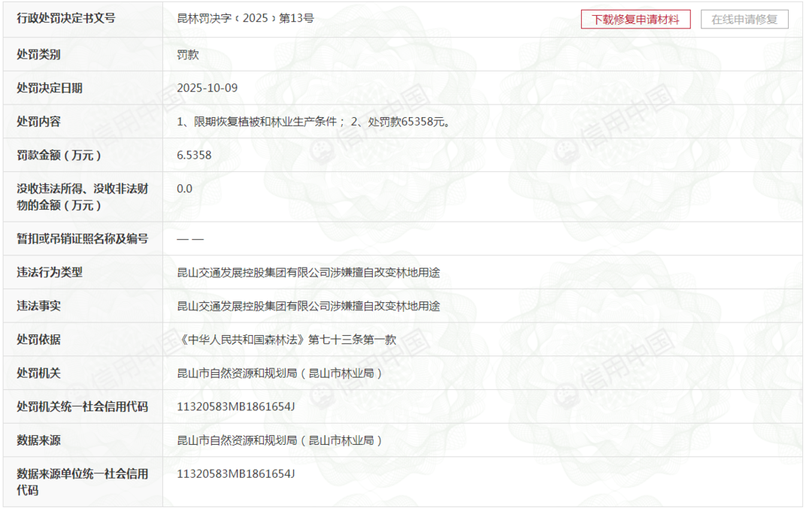Screen dimensions: 812x514
Task: Click the 在线申请修复 button
Action: point(744,20)
